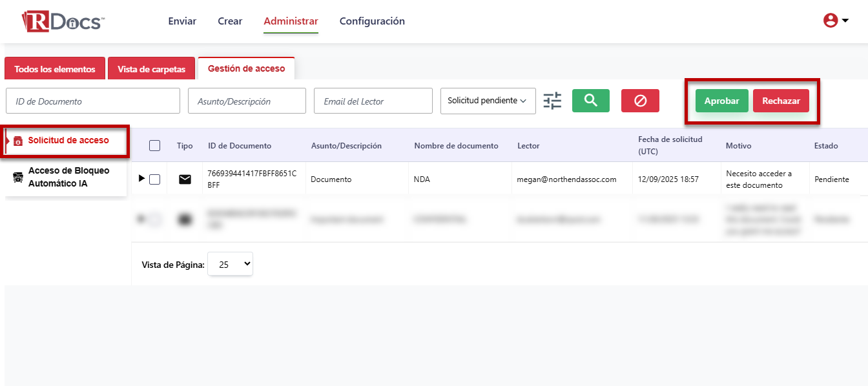Toggle the select-all checkbox in table header
Image resolution: width=868 pixels, height=386 pixels.
point(154,146)
